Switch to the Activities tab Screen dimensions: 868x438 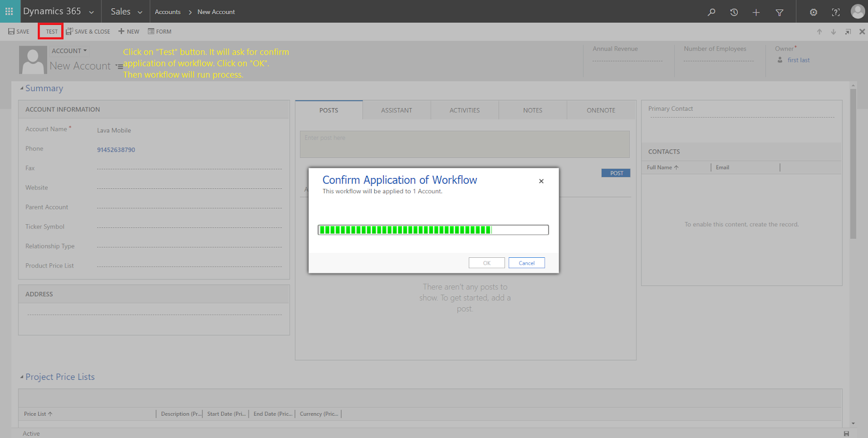(x=465, y=110)
